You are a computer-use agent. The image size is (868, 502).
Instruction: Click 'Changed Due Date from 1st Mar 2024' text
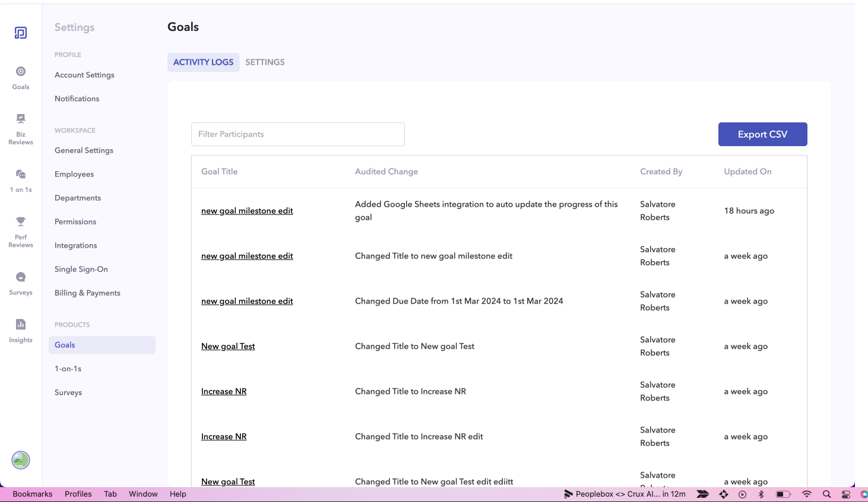click(459, 301)
